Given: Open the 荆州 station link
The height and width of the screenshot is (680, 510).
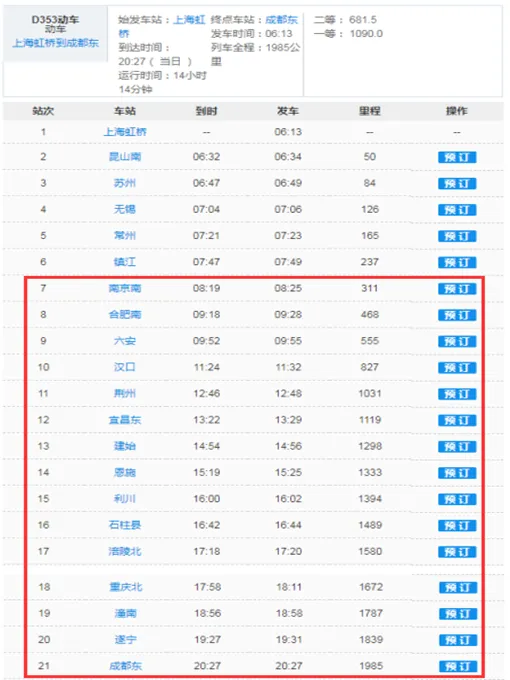Looking at the screenshot, I should coord(125,393).
